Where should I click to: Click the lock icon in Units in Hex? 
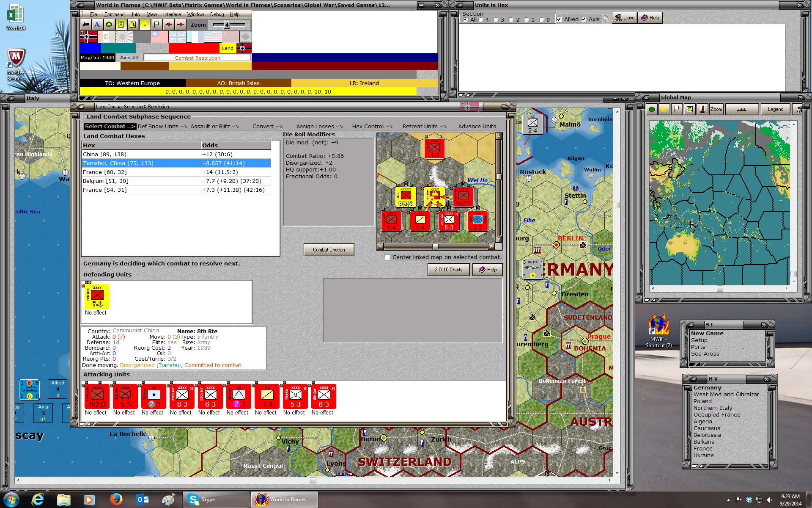coord(606,19)
